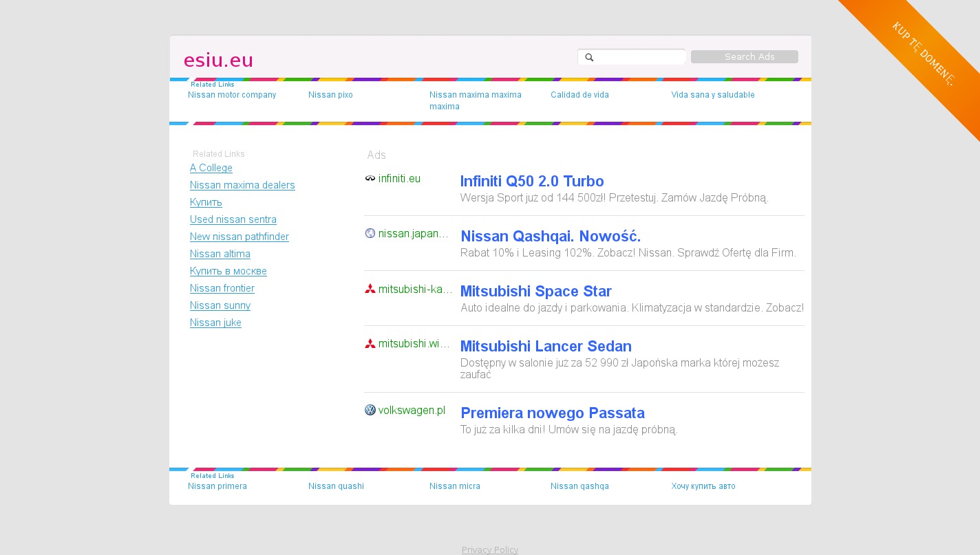Click the magnifier icon in search box
980x555 pixels.
coord(589,57)
